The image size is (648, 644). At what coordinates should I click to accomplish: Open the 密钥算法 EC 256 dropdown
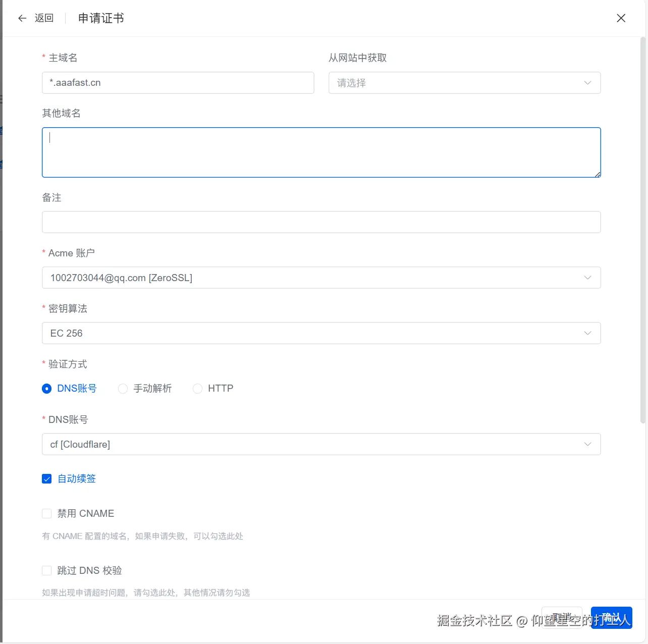click(321, 333)
